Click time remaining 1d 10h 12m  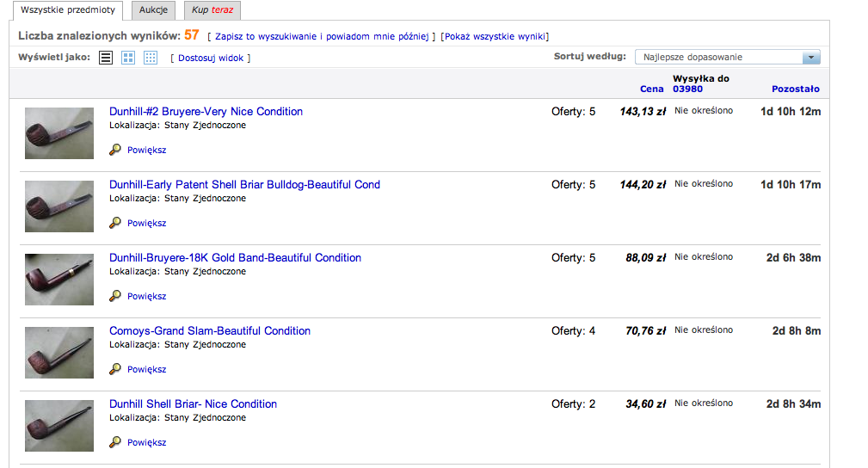click(791, 111)
